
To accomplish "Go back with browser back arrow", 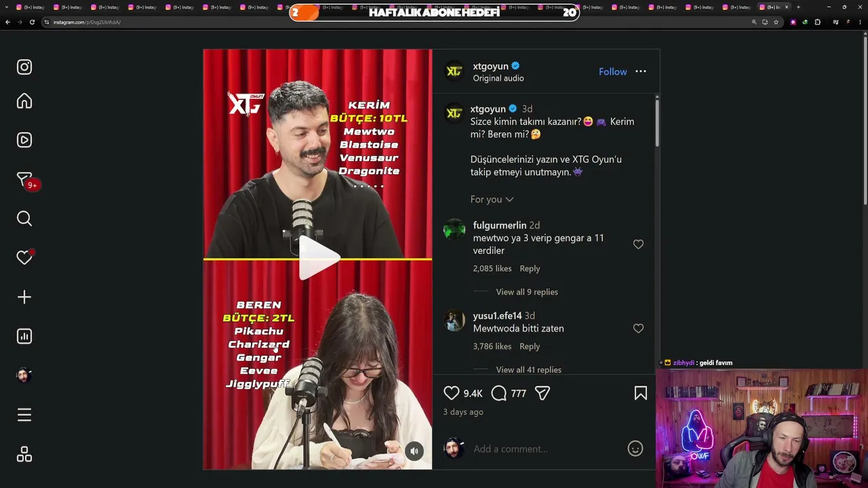I will (7, 22).
